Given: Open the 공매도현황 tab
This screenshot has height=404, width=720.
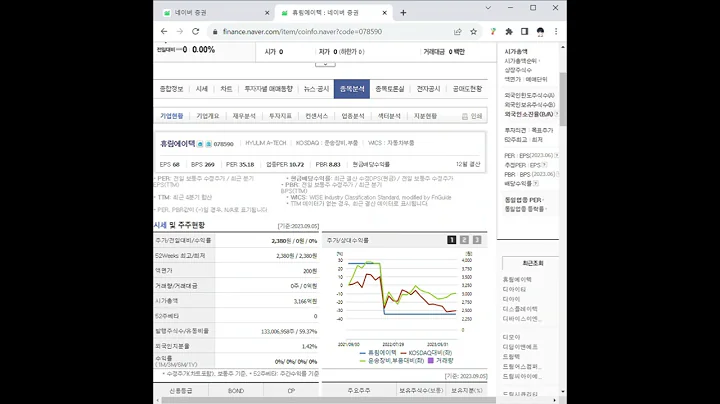Looking at the screenshot, I should click(x=467, y=89).
